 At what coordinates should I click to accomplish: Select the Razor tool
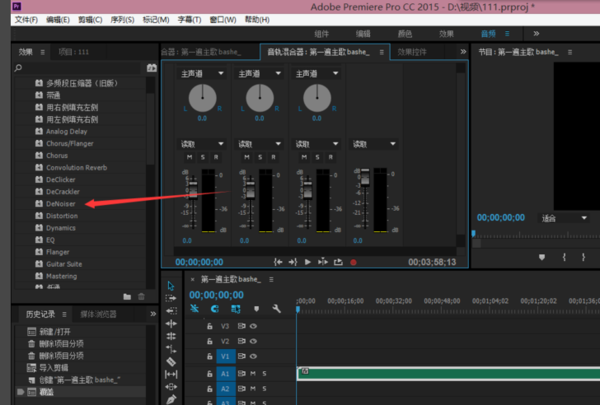[171, 361]
